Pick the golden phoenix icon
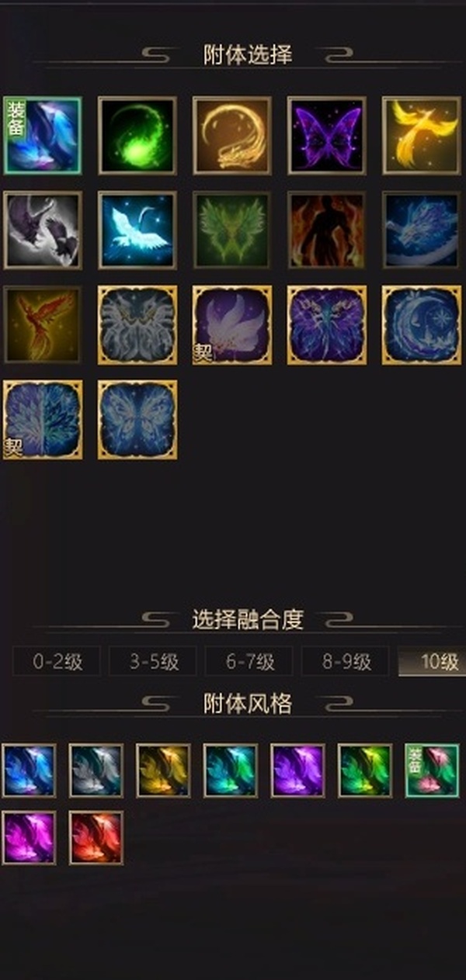 (422, 135)
